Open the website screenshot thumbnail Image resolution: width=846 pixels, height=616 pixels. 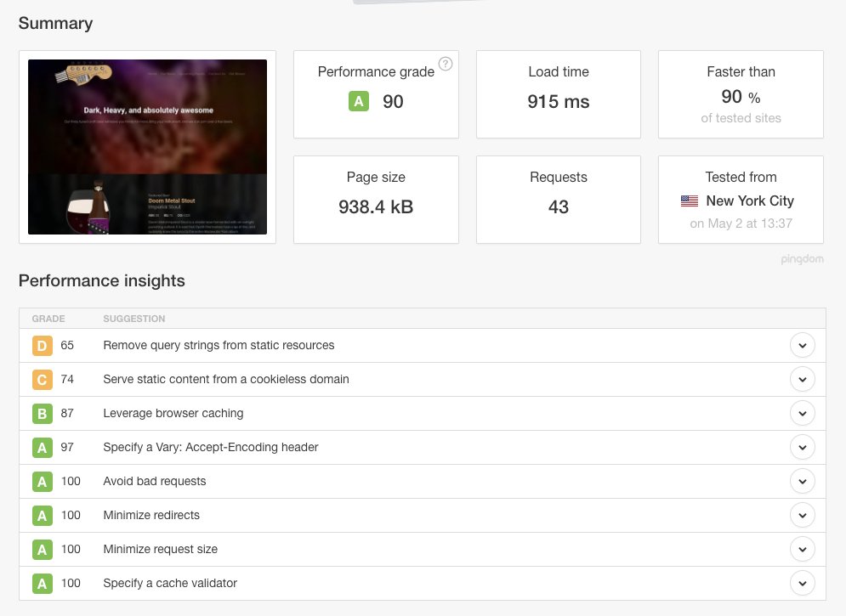147,147
